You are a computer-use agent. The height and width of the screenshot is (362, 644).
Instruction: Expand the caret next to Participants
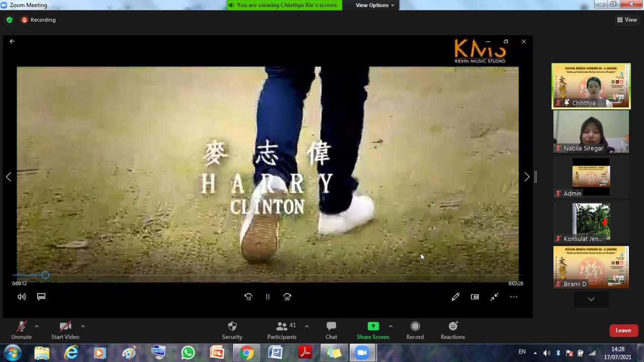[307, 326]
